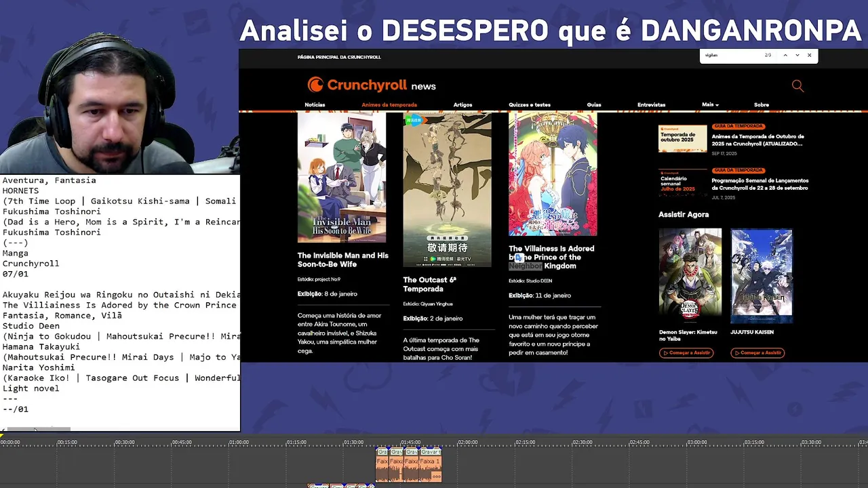The width and height of the screenshot is (868, 488).
Task: Click the 02:00:00 mark on timeline ruler
Action: click(467, 443)
